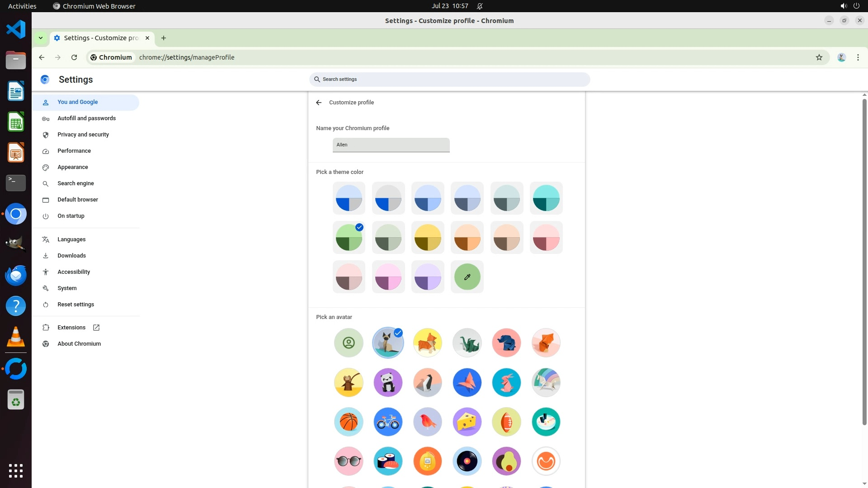Screen dimensions: 868x488
Task: Open the custom color eyedropper picker
Action: tap(467, 277)
